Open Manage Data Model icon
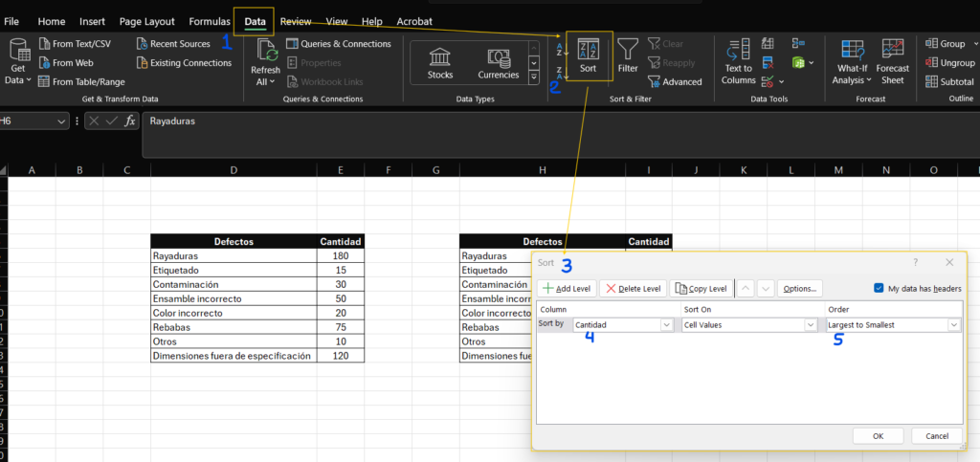Viewport: 980px width, 462px height. (798, 62)
